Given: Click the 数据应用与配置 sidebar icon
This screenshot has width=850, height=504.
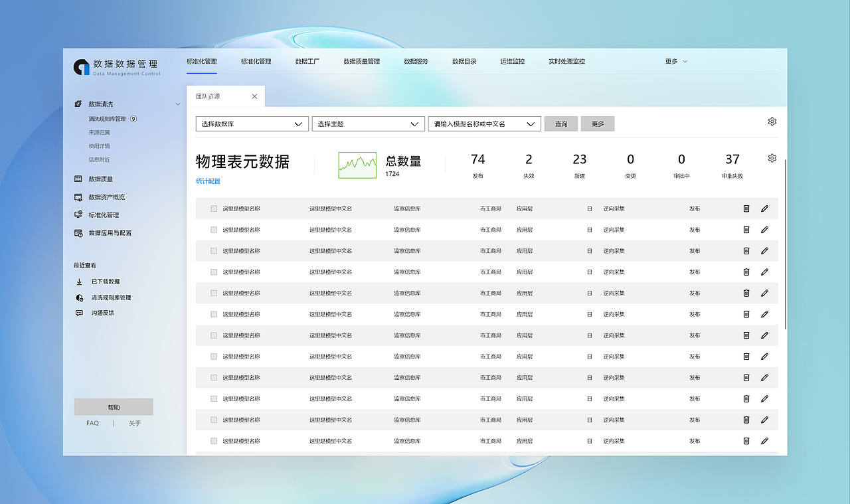Looking at the screenshot, I should 78,232.
